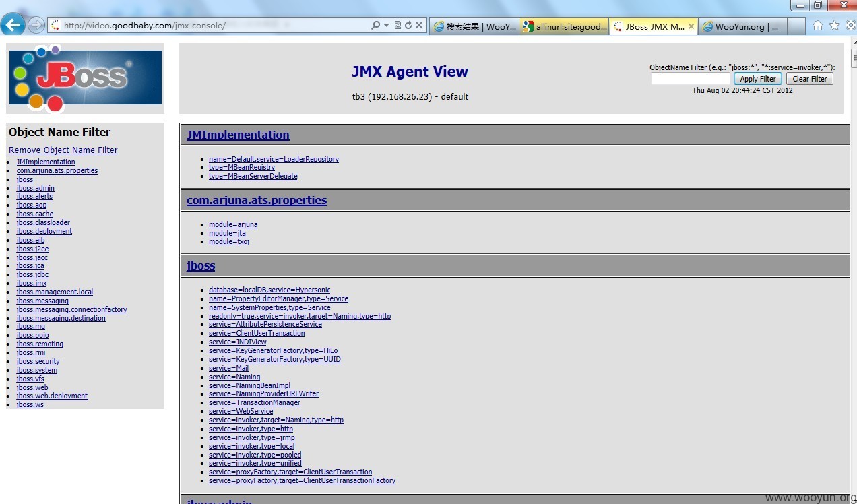Click the ObjectName Filter text box
The height and width of the screenshot is (504, 857).
click(x=691, y=79)
